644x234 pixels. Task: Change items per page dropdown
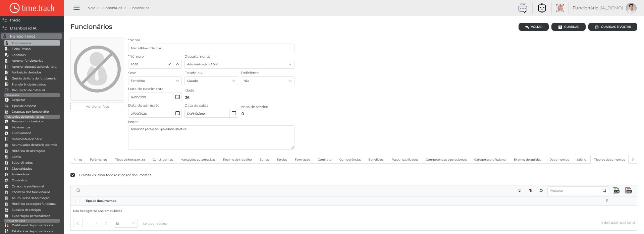point(126,223)
